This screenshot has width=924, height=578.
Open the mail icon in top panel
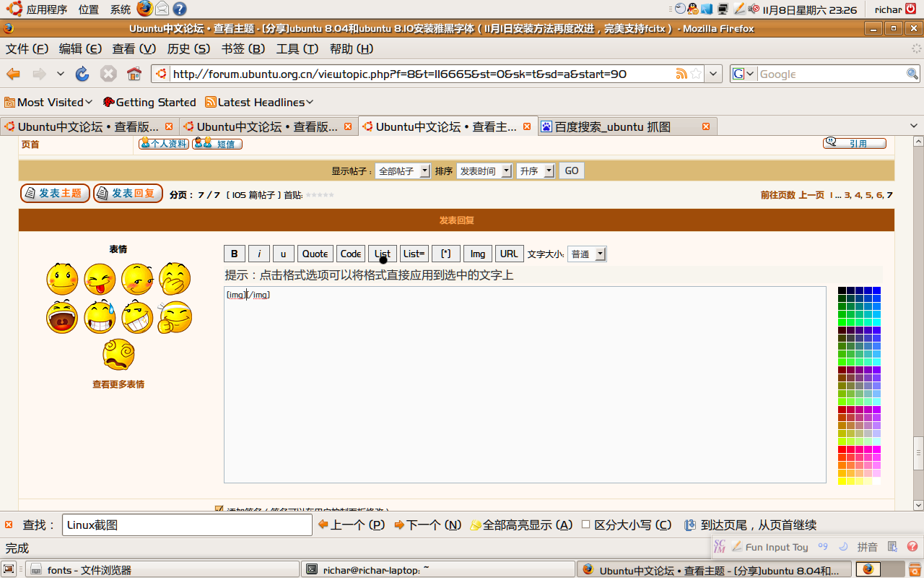tap(162, 9)
